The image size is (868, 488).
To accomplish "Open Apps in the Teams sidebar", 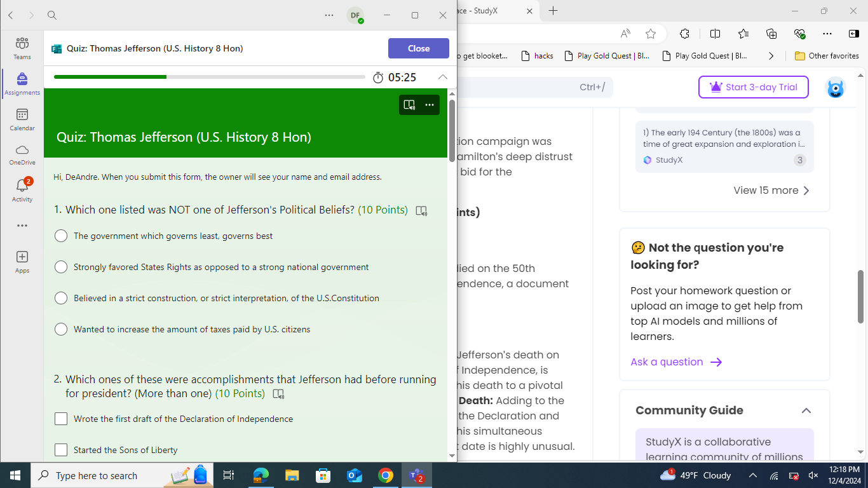I will (x=22, y=261).
